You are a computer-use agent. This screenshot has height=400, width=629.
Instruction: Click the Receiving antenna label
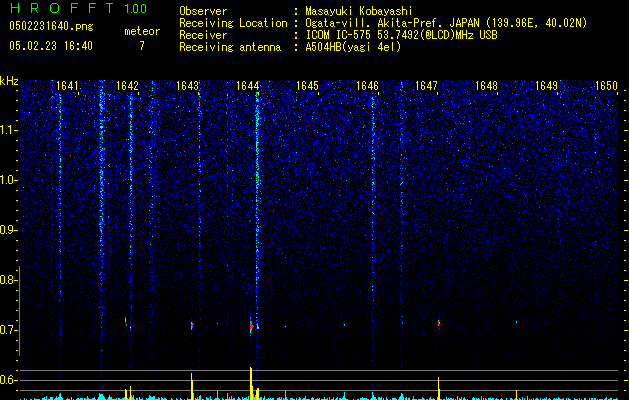tap(230, 47)
